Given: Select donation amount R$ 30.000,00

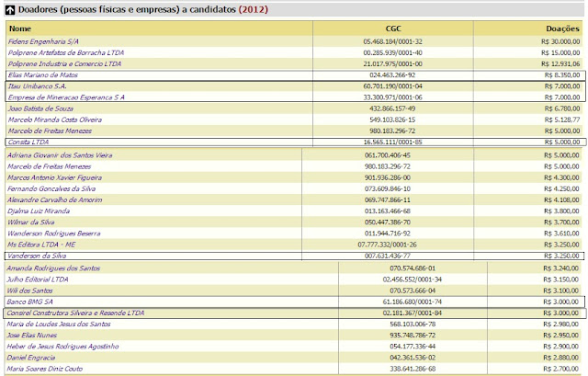Looking at the screenshot, I should point(561,41).
